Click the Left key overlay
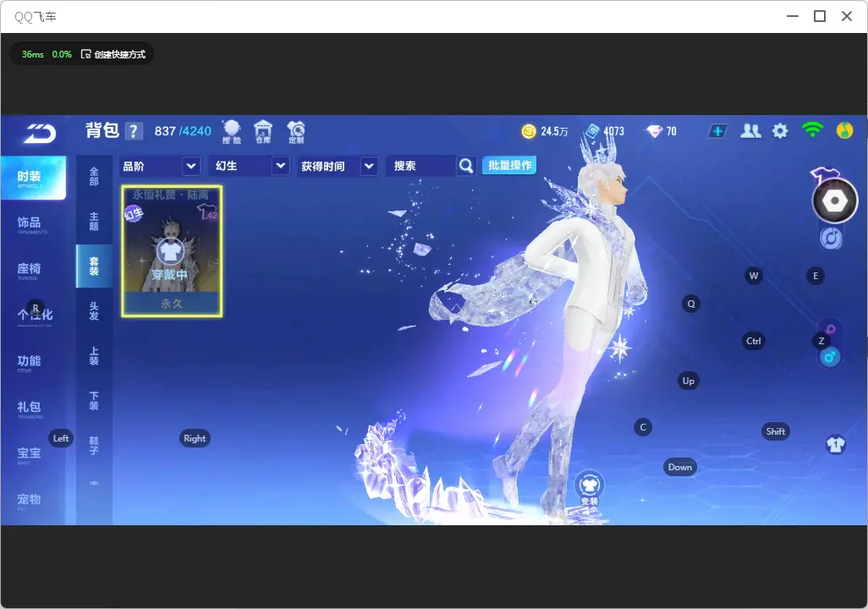The height and width of the screenshot is (609, 868). pos(61,438)
